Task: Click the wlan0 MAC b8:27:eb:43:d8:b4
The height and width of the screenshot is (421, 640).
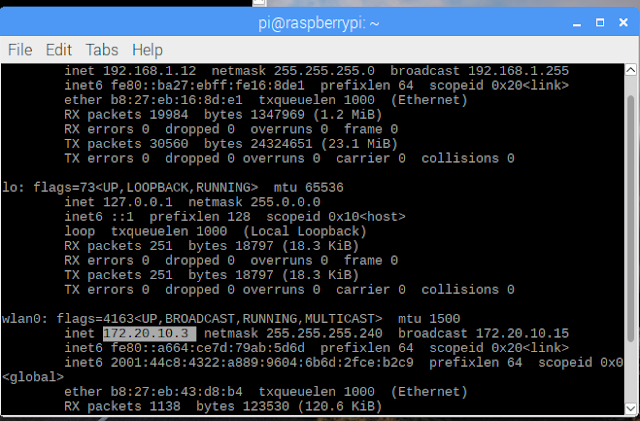Action: point(176,392)
